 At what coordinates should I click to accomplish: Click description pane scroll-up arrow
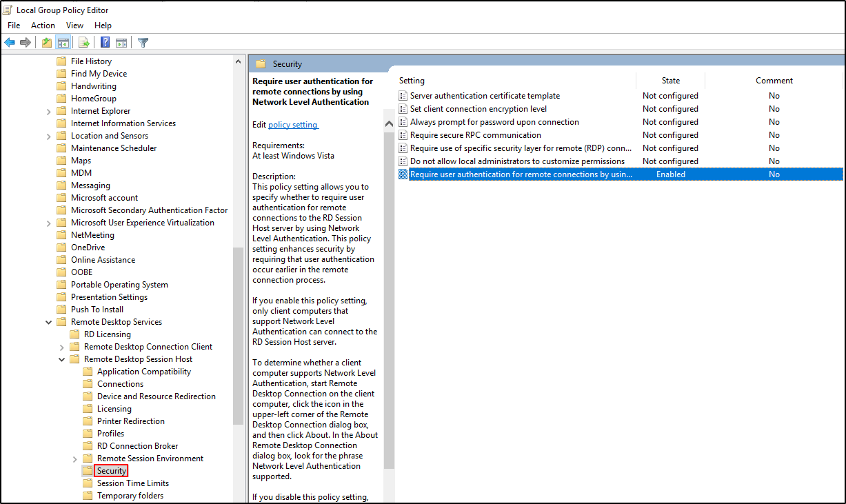[x=389, y=123]
